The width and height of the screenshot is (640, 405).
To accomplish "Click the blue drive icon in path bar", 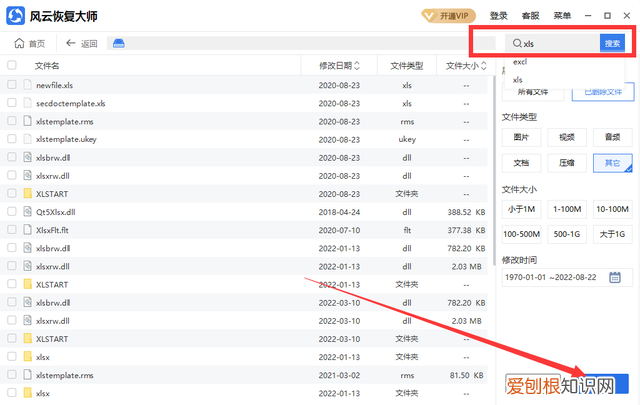I will (118, 43).
